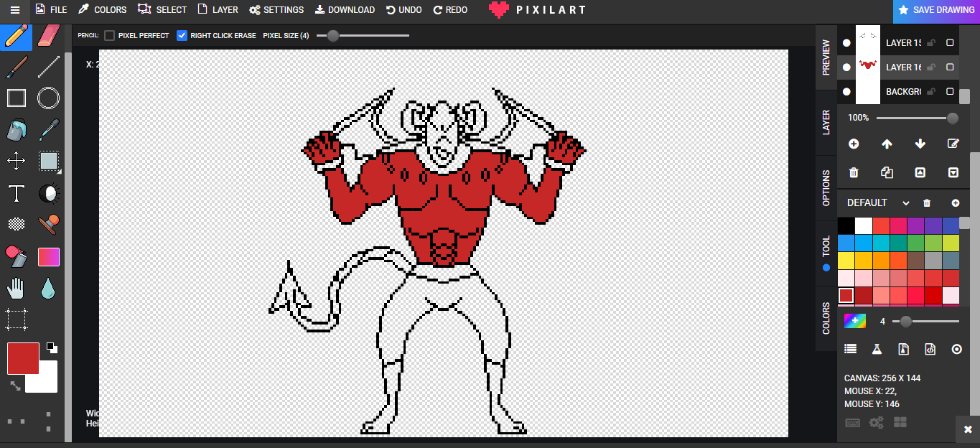Merge layer down with boxed down-arrow icon

click(x=953, y=172)
